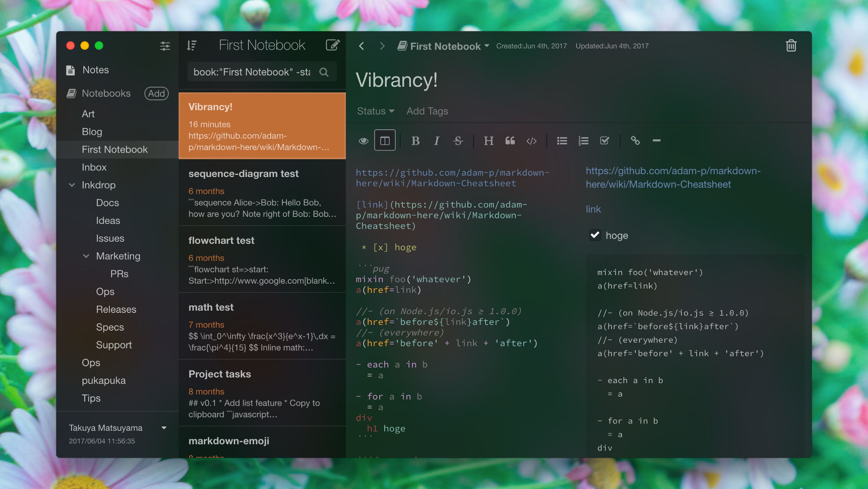
Task: Toggle preview mode eye icon
Action: click(x=364, y=141)
